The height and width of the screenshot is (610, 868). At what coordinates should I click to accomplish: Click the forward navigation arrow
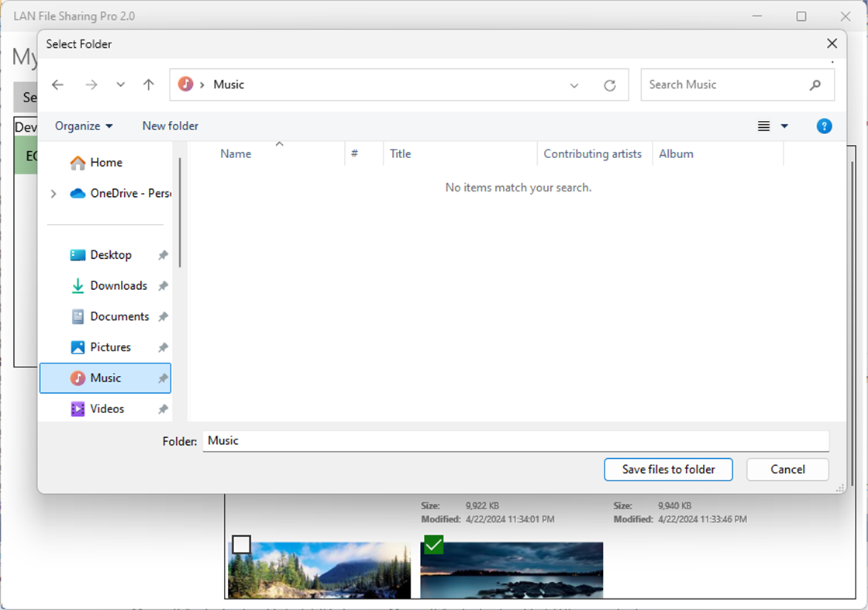tap(91, 84)
